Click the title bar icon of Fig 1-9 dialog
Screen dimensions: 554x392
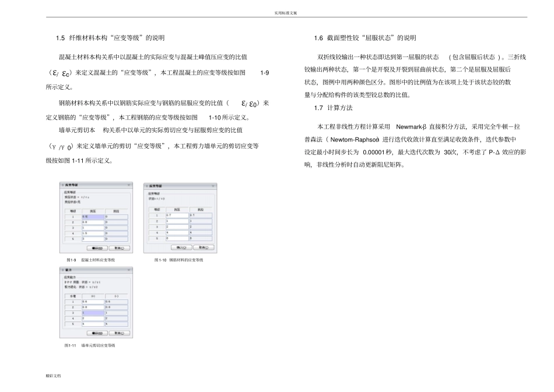pos(63,185)
